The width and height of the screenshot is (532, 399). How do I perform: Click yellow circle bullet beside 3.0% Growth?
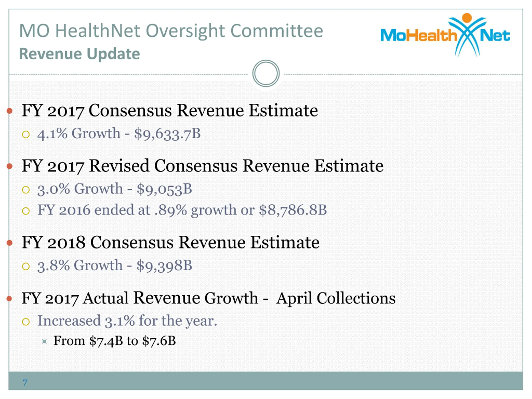26,190
